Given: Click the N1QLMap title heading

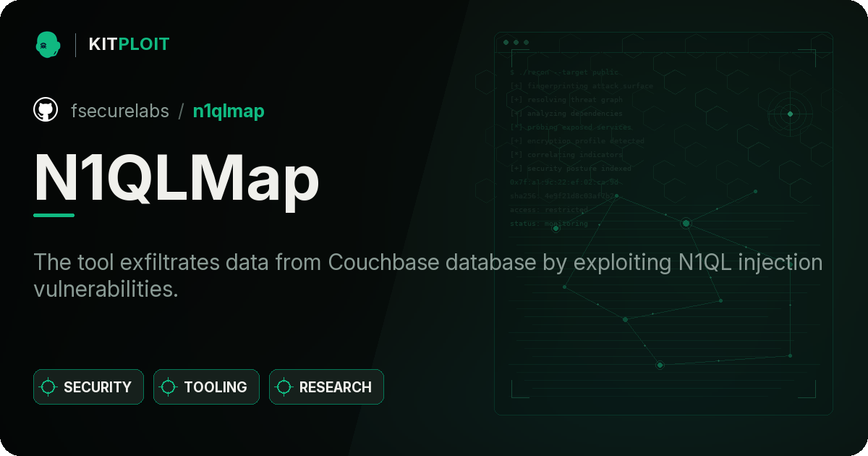Looking at the screenshot, I should click(176, 178).
